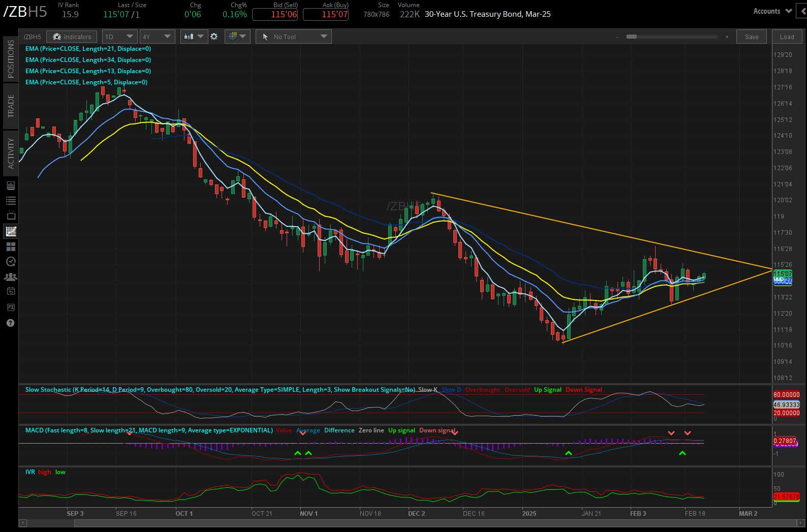This screenshot has width=807, height=532.
Task: Open the Activity side tab
Action: [x=10, y=153]
